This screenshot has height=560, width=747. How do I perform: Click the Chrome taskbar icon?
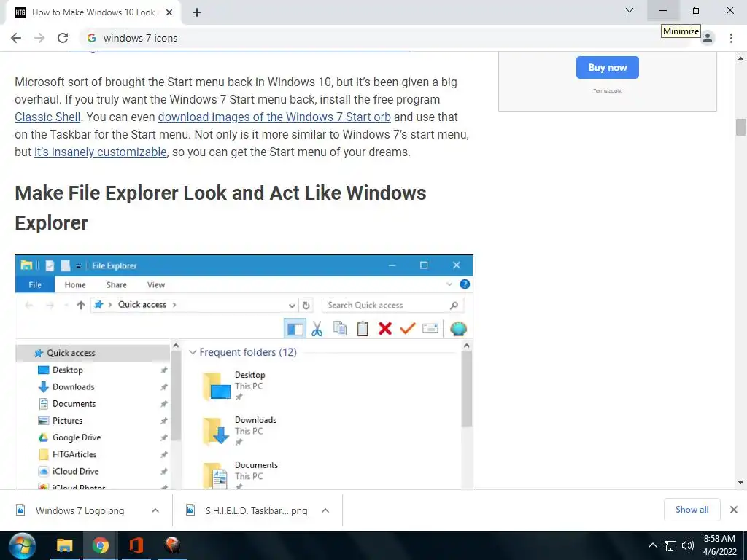coord(101,545)
